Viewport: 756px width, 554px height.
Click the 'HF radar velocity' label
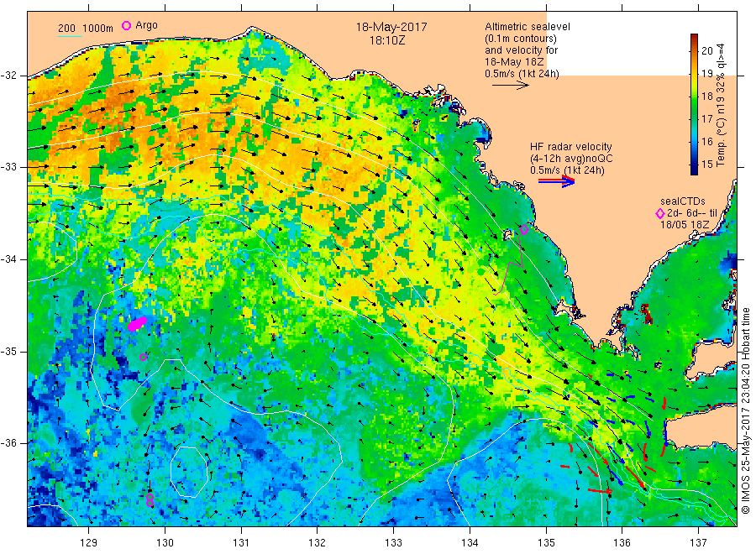[571, 147]
